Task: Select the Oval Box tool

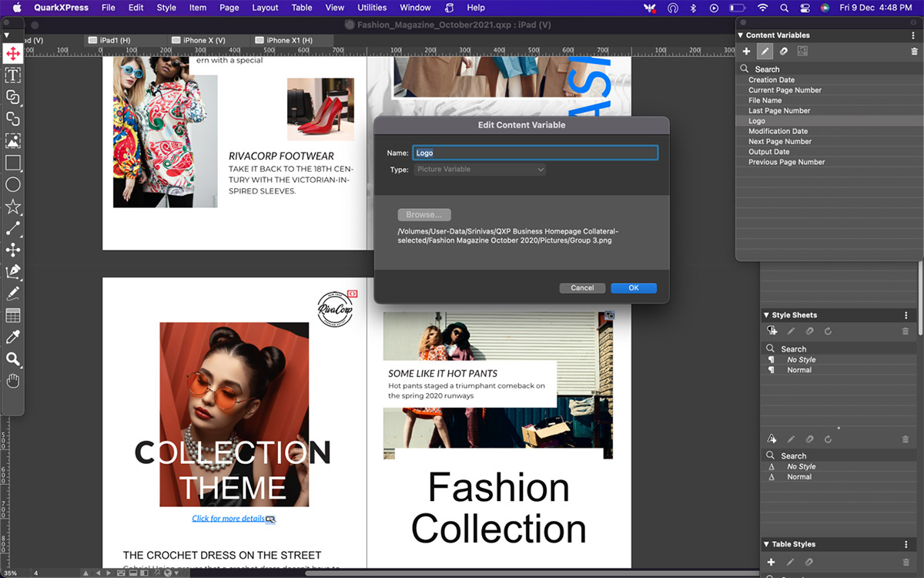Action: 12,185
